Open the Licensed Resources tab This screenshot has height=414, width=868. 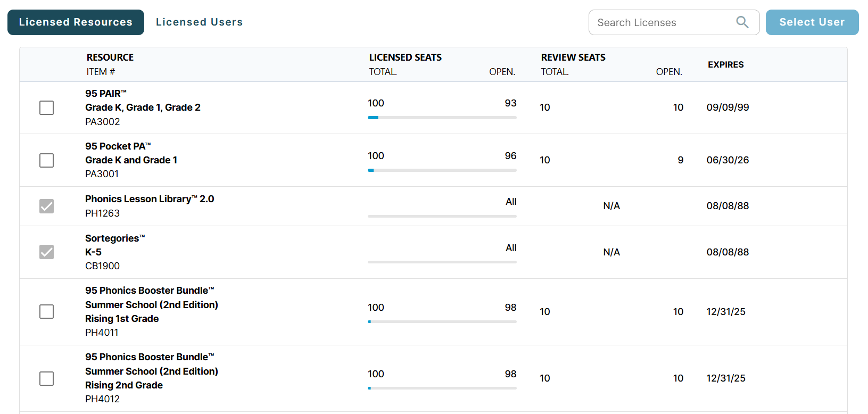pyautogui.click(x=76, y=22)
